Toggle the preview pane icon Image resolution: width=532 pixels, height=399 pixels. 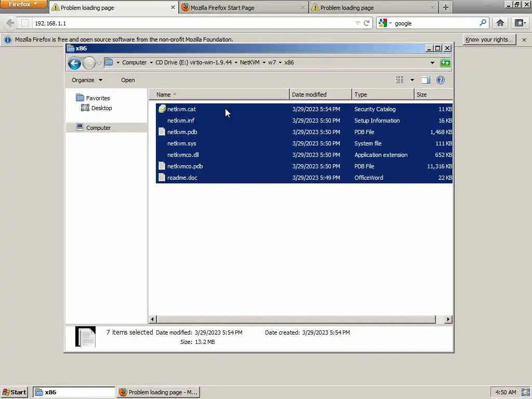(425, 80)
